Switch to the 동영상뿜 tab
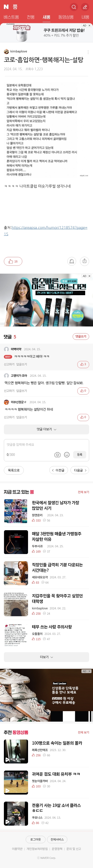The width and height of the screenshot is (93, 868). coord(66,17)
